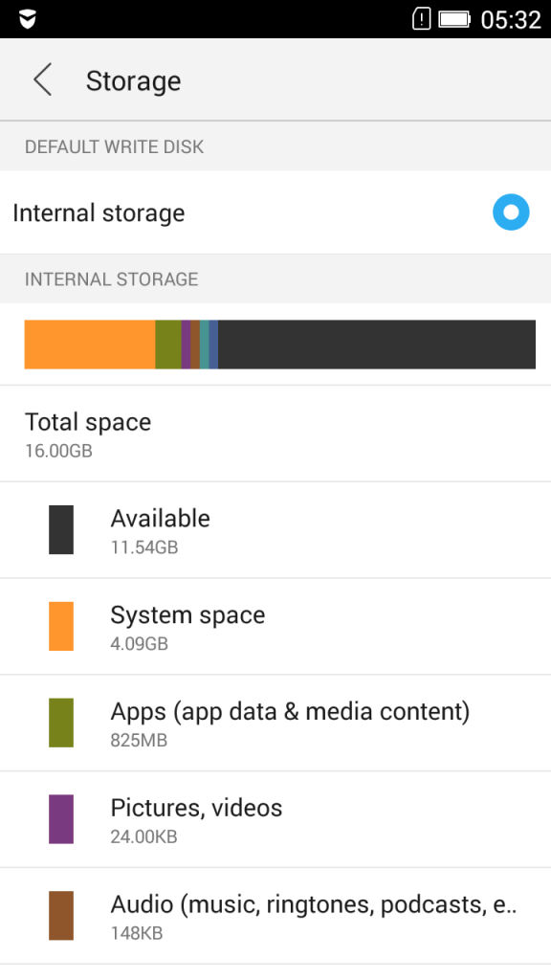Tap the Total space 16.00GB row
This screenshot has width=551, height=980.
click(x=275, y=434)
